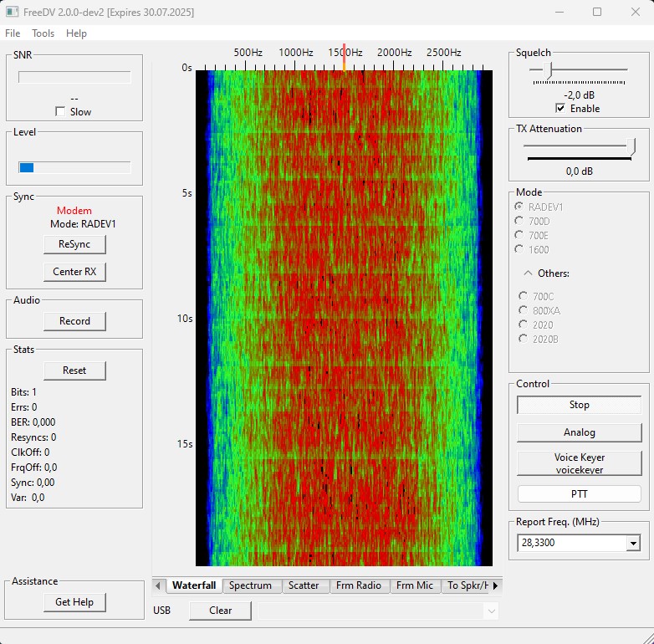Viewport: 654px width, 644px height.
Task: Click the Center RX button
Action: click(74, 272)
